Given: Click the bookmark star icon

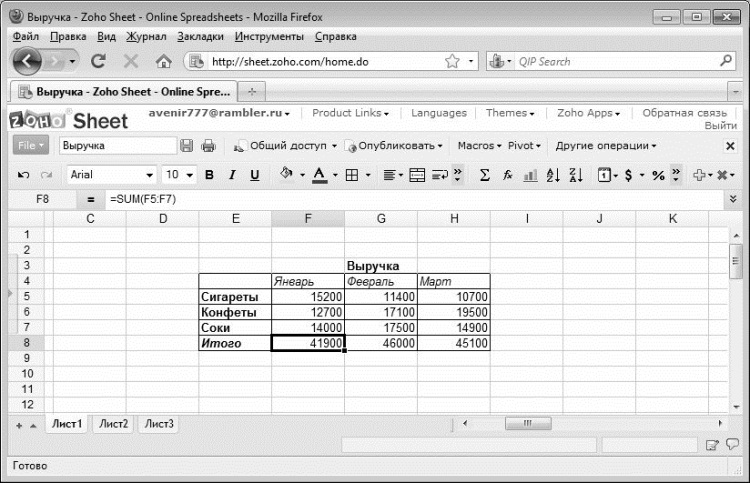Looking at the screenshot, I should [452, 61].
